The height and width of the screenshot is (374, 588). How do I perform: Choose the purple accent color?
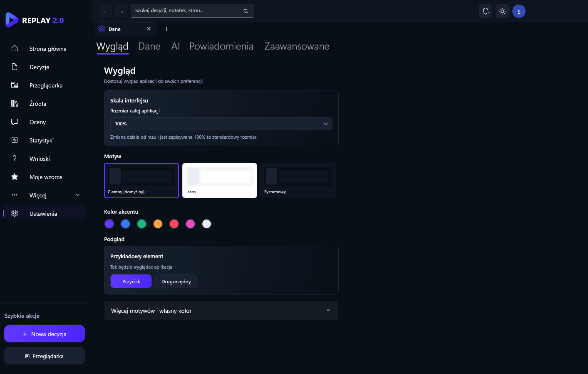pyautogui.click(x=109, y=224)
